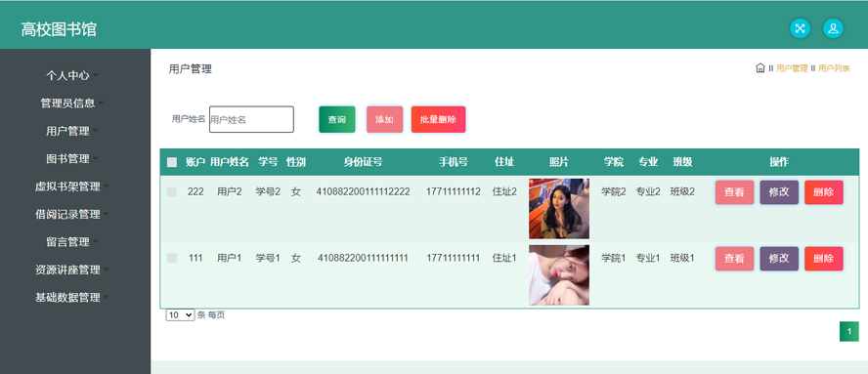Viewport: 868px width, 374px height.
Task: Click the 住址2 cell
Action: (x=504, y=191)
